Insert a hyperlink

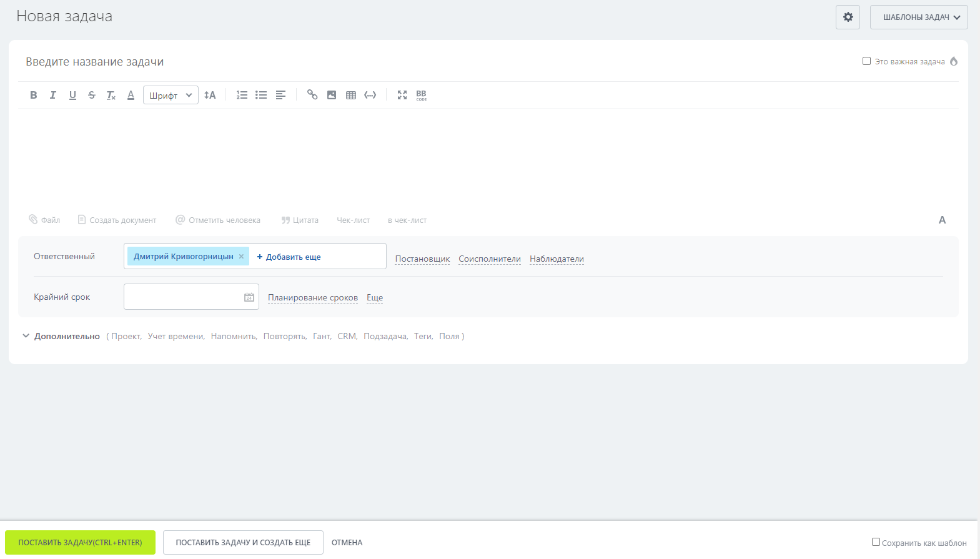point(312,95)
